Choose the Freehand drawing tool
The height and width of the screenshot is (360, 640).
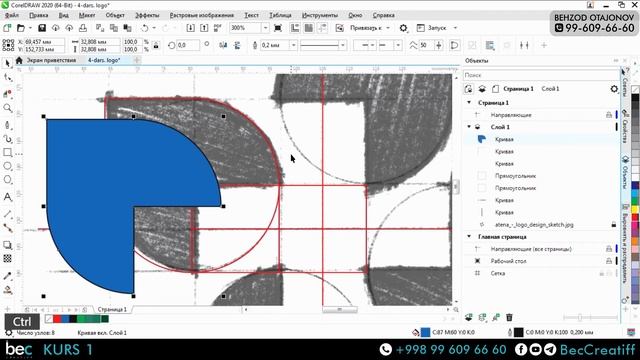point(7,125)
